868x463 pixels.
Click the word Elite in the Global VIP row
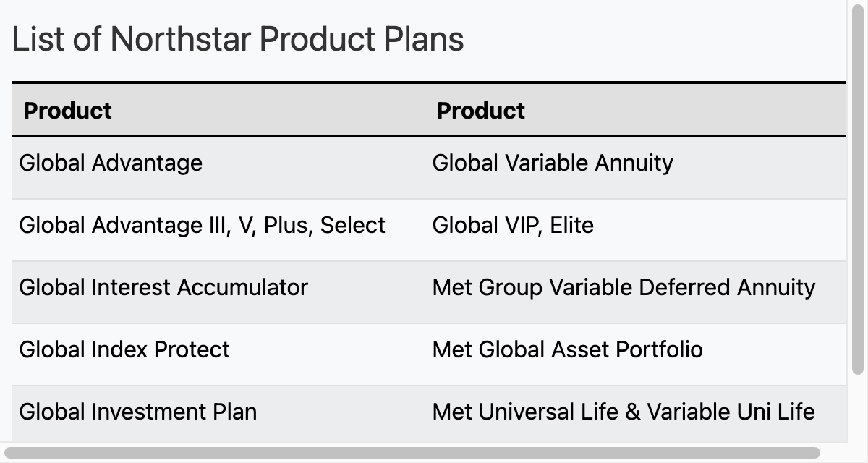pos(572,225)
